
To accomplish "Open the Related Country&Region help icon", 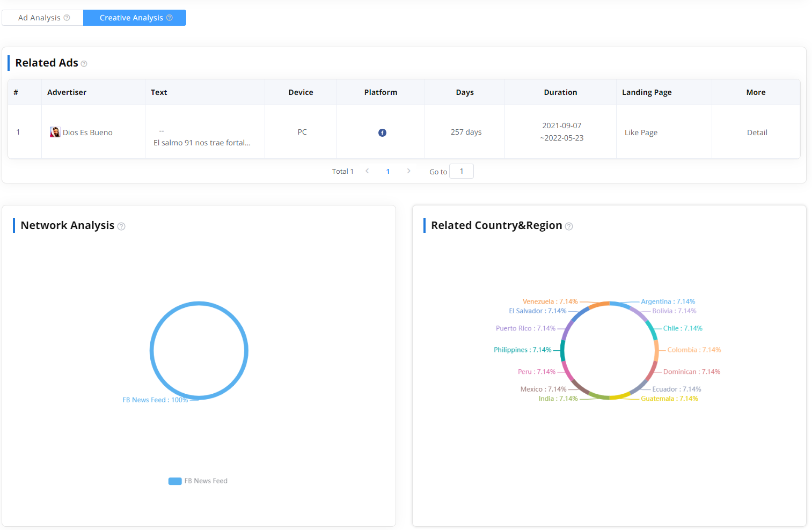I will 569,226.
